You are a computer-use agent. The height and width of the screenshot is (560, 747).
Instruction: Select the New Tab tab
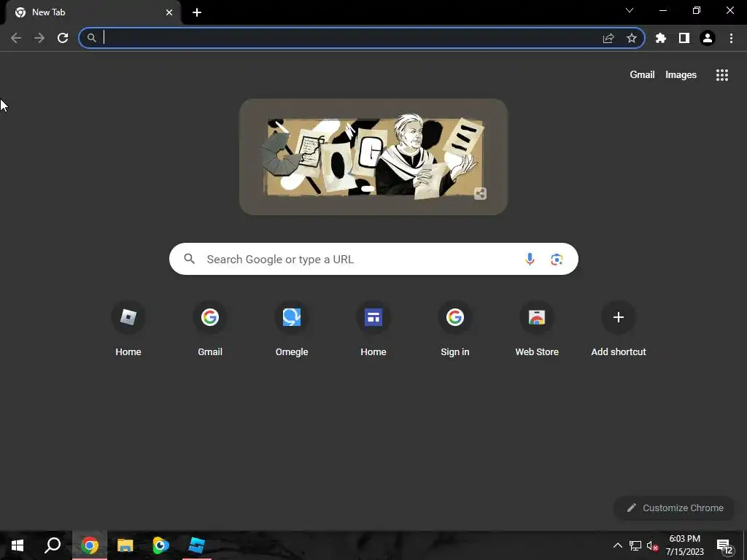tap(93, 12)
